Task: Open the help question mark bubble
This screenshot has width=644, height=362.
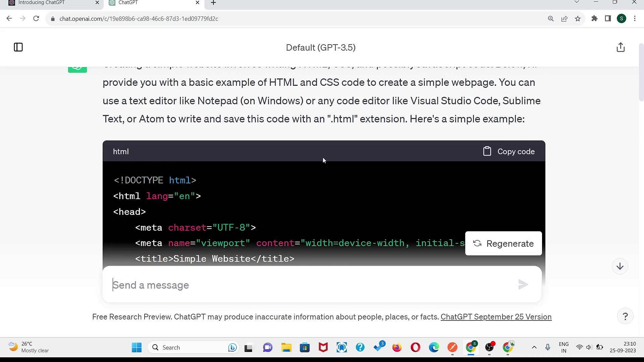Action: coord(625,316)
